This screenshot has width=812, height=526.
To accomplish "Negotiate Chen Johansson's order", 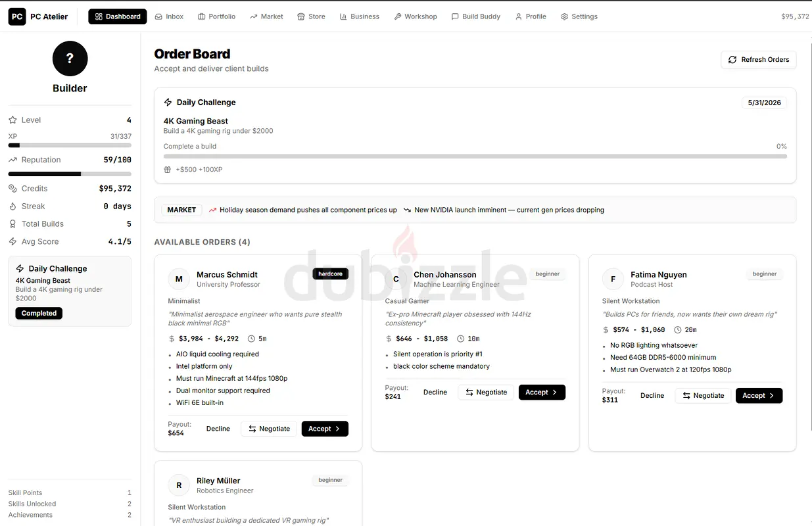I will (x=486, y=393).
